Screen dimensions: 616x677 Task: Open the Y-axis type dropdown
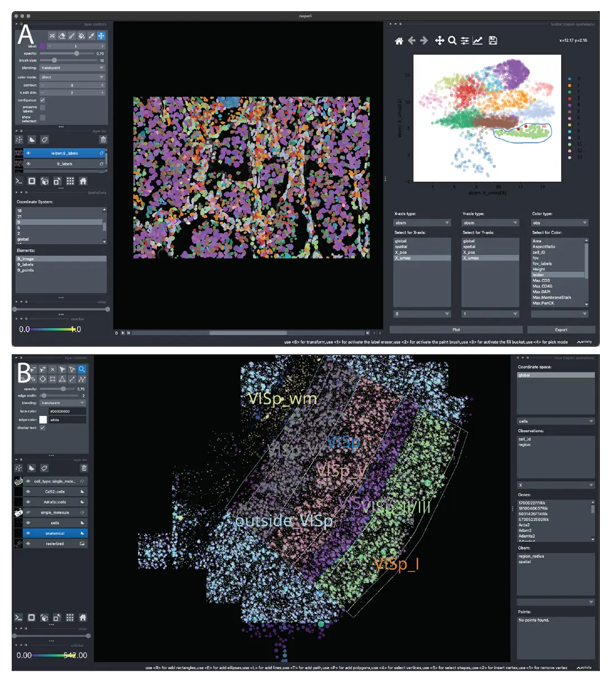click(x=490, y=223)
